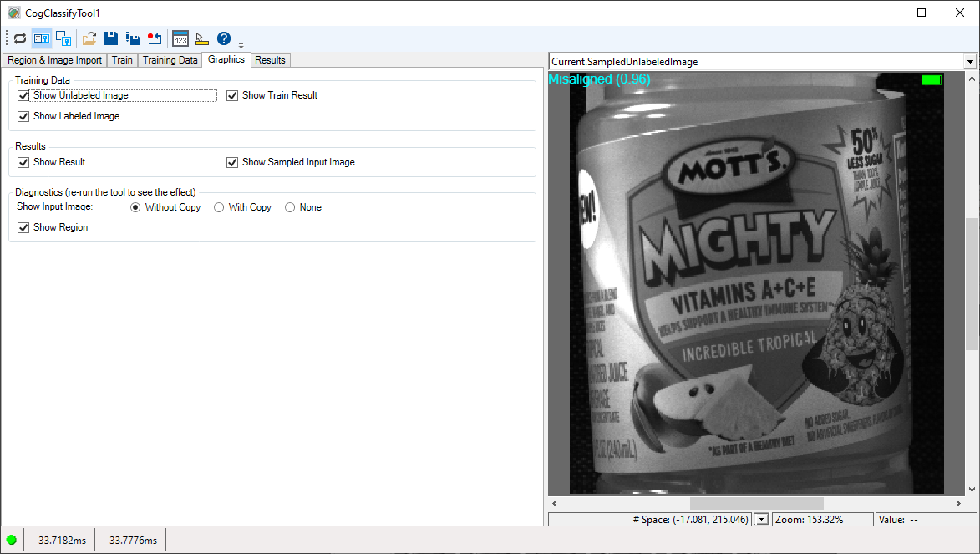The width and height of the screenshot is (980, 554).
Task: Go to Region & Image Import tab
Action: [x=54, y=60]
